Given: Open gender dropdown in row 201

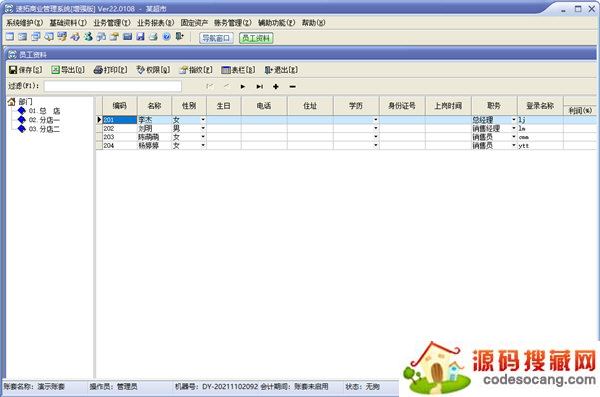Looking at the screenshot, I should pos(203,120).
